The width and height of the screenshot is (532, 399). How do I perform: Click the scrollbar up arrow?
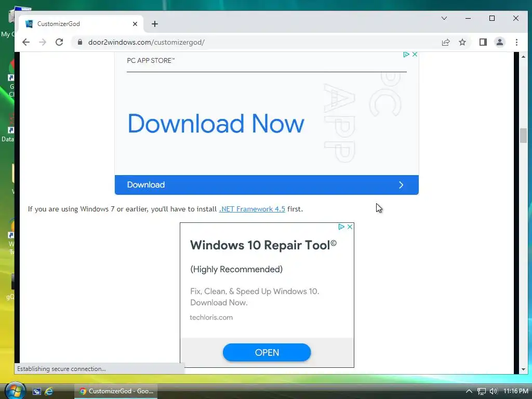tap(523, 56)
